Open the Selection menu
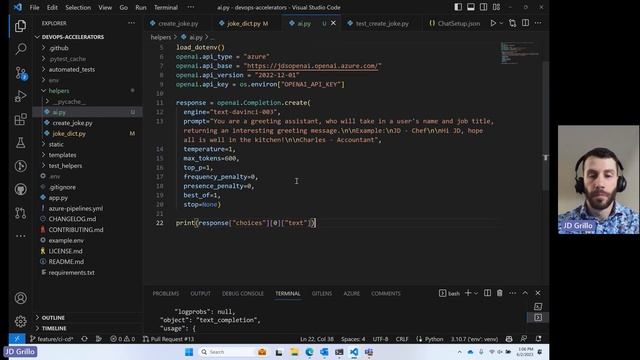Viewport: 640px width, 360px height. [x=78, y=7]
